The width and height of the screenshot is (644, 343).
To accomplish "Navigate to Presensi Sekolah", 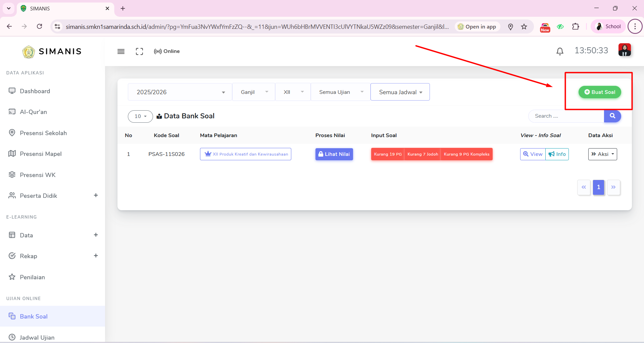I will [x=43, y=133].
